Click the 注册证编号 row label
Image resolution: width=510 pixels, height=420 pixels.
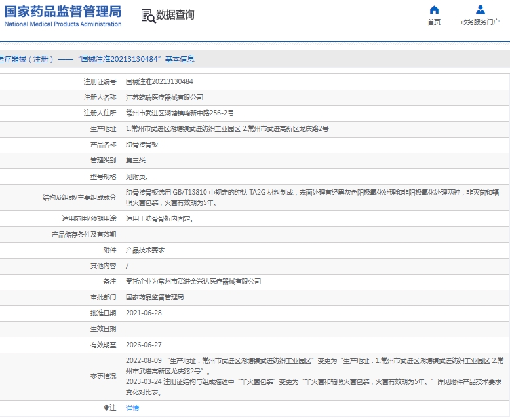(x=100, y=82)
